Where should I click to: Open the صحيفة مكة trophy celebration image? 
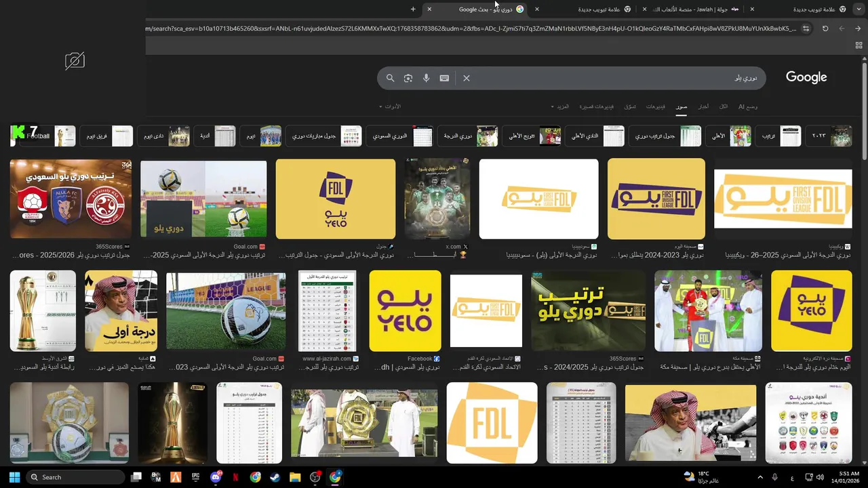coord(708,310)
